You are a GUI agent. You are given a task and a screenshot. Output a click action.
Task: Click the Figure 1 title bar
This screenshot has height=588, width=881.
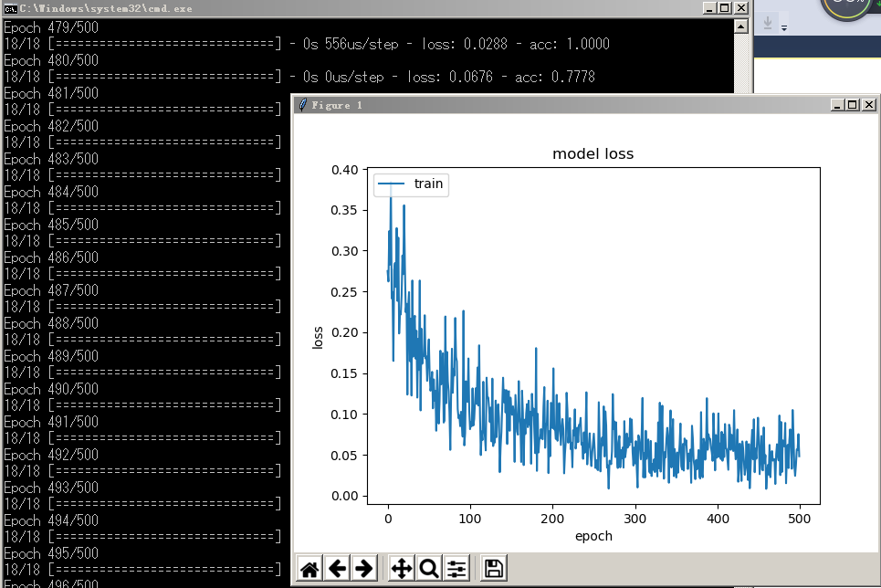(566, 105)
